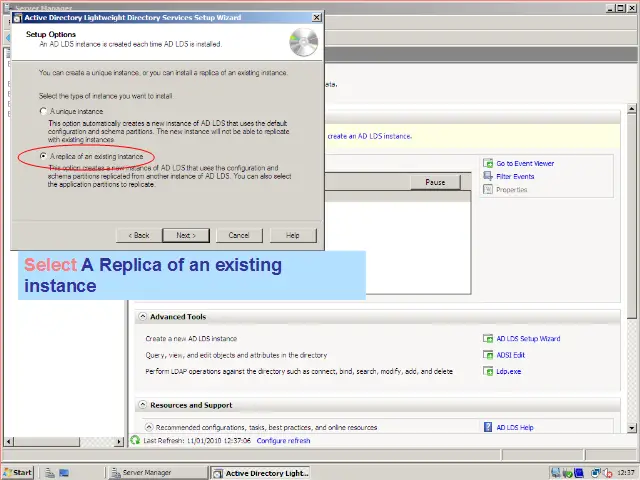Click the green refresh icon beside Last Refresh

(x=135, y=440)
